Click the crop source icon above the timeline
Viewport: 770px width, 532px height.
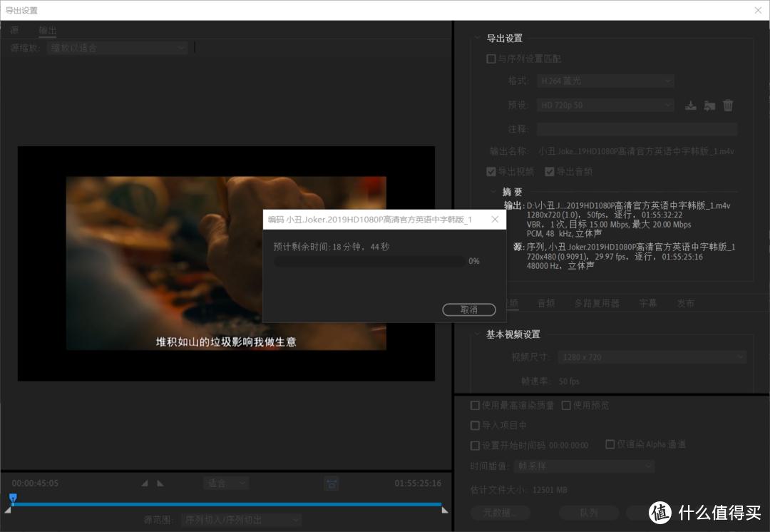[x=332, y=483]
